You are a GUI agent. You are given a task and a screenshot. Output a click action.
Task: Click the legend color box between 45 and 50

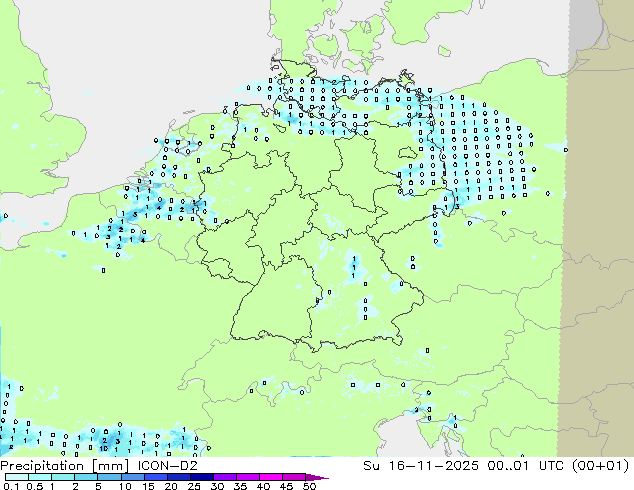(x=294, y=477)
